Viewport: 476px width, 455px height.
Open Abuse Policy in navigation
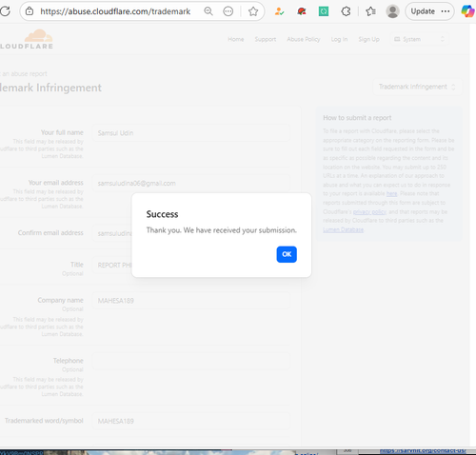point(304,39)
